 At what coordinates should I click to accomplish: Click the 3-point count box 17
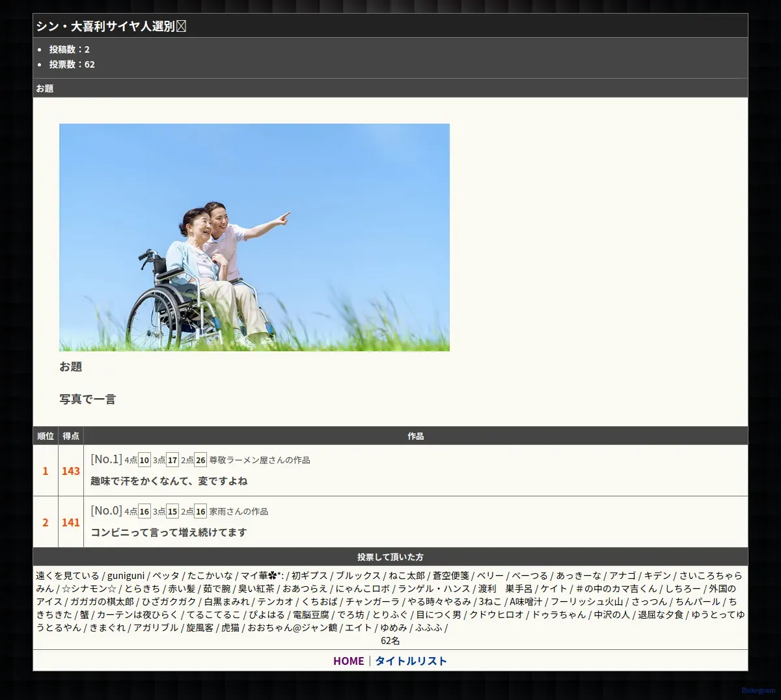[172, 460]
